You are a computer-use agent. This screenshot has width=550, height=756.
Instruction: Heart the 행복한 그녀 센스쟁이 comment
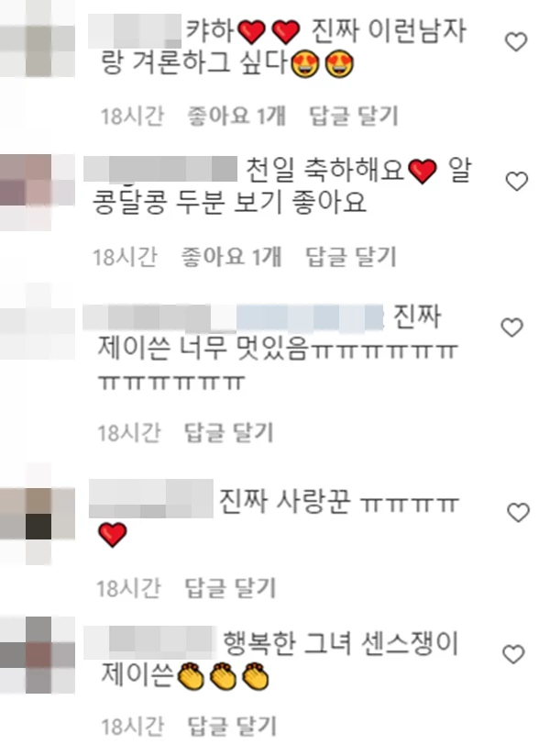pyautogui.click(x=513, y=654)
